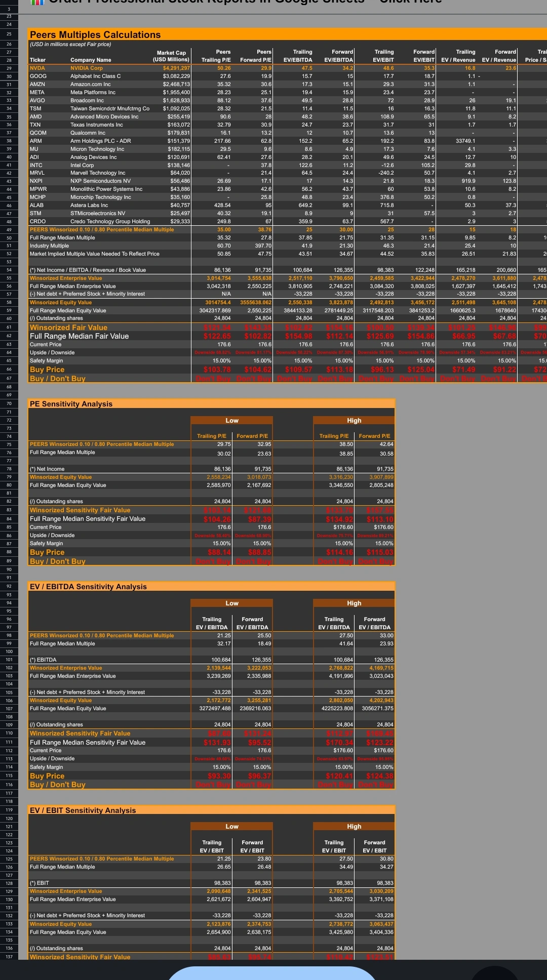The width and height of the screenshot is (547, 980).
Task: Select the Peers Multiples Calculations title
Action: coord(95,34)
